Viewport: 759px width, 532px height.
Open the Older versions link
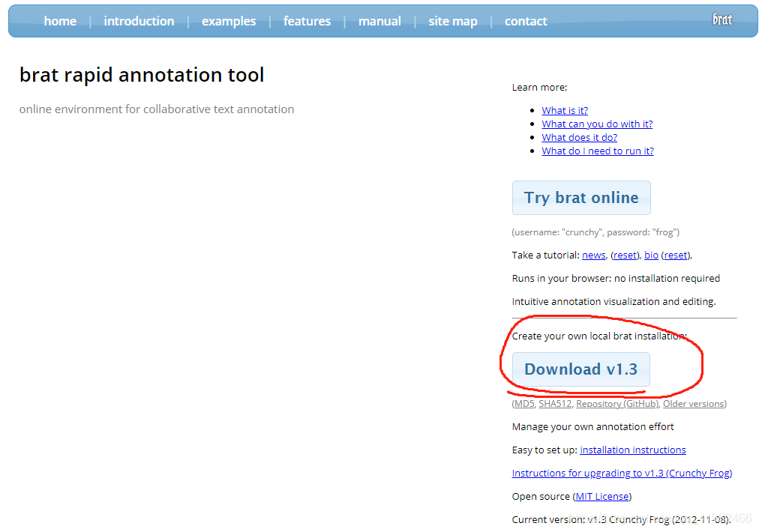pos(694,404)
